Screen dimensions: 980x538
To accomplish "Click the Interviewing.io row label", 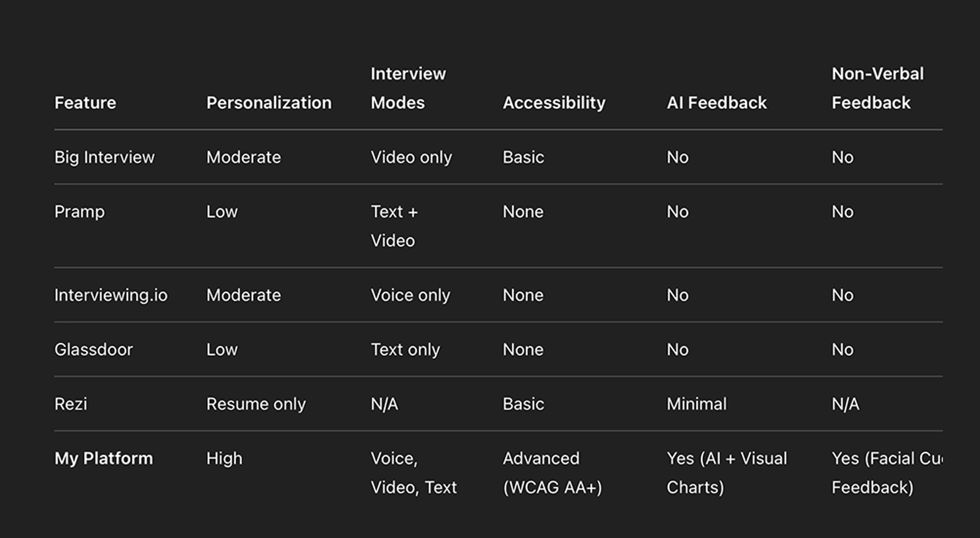I will pos(111,295).
